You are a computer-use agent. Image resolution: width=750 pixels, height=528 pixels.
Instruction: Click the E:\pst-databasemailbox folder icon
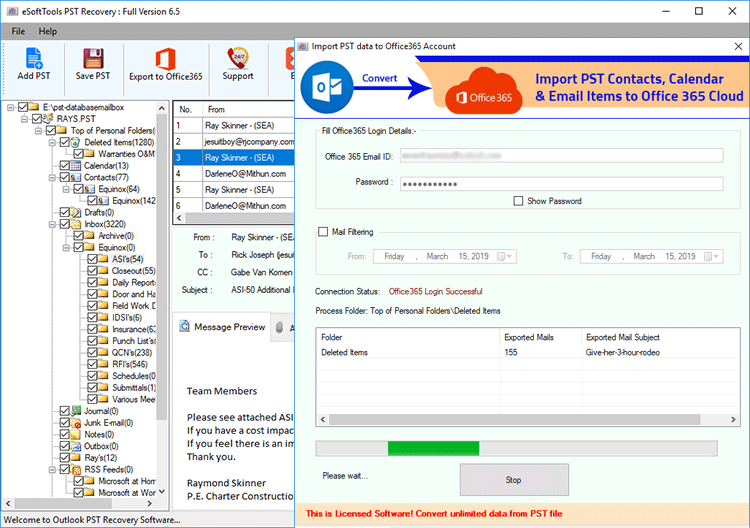[x=33, y=107]
